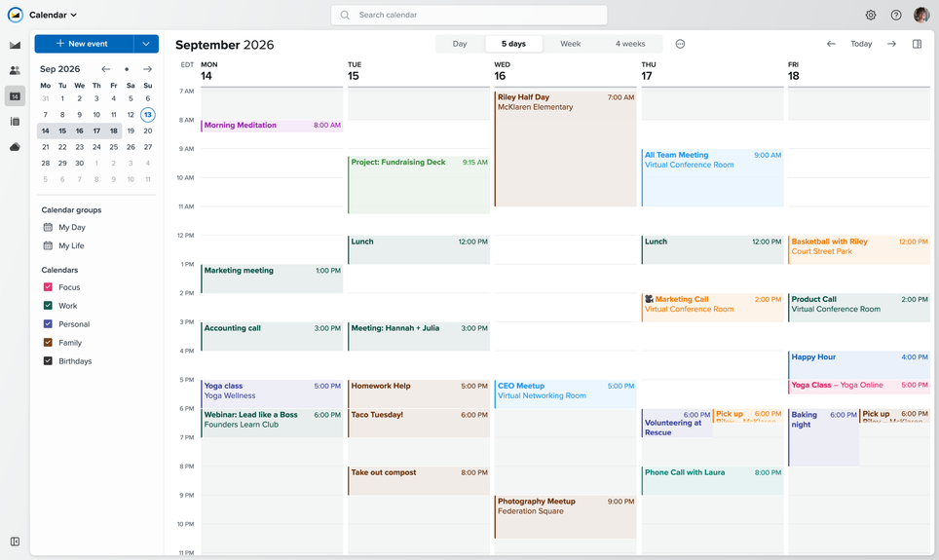
Task: Expand the New event dropdown arrow
Action: 146,44
